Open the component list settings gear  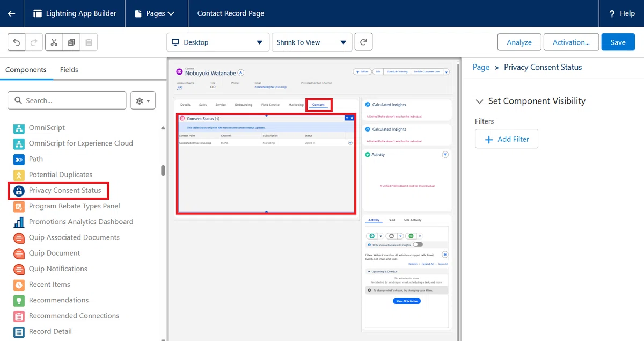pos(143,100)
